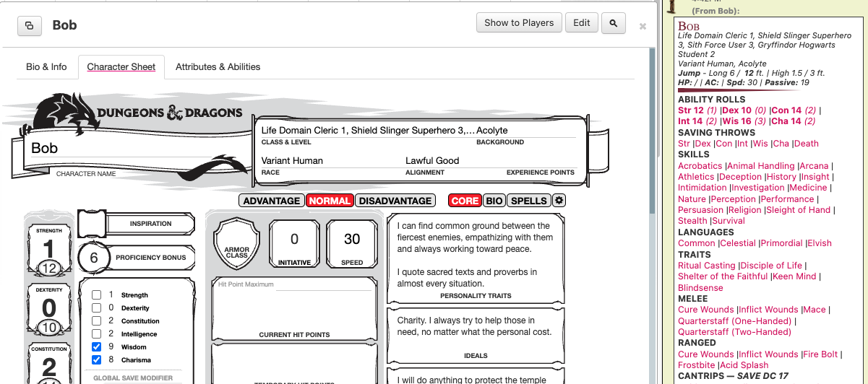Set roll mode to ADVANTAGE
This screenshot has height=384, width=868.
coord(271,201)
